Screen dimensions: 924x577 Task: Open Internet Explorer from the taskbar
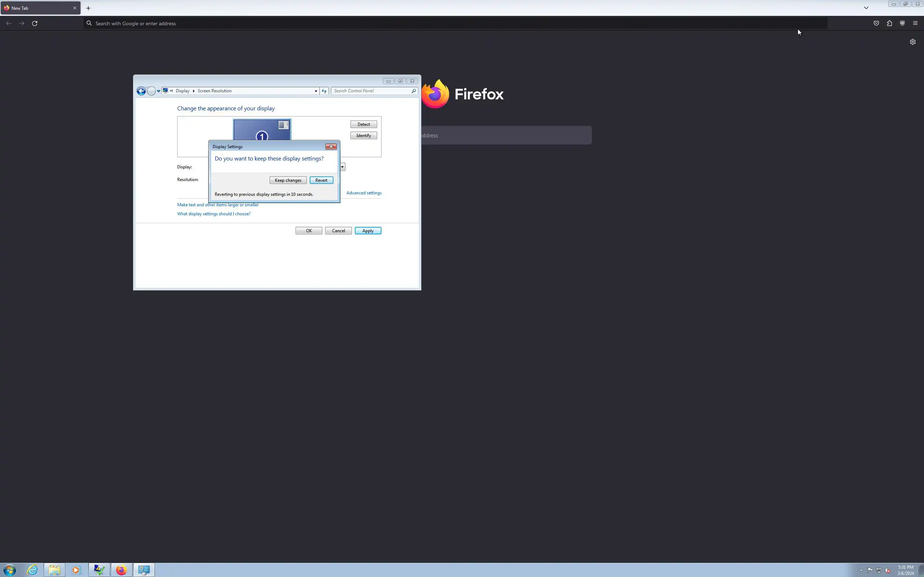(x=32, y=570)
